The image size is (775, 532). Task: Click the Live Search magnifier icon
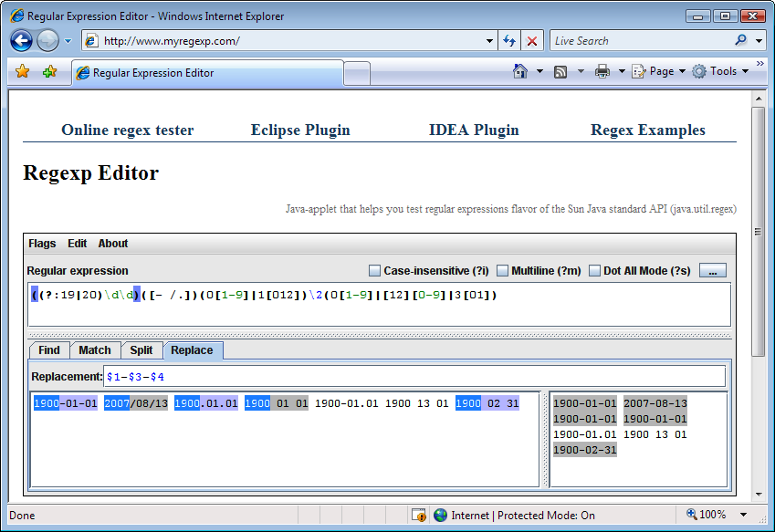pyautogui.click(x=740, y=40)
